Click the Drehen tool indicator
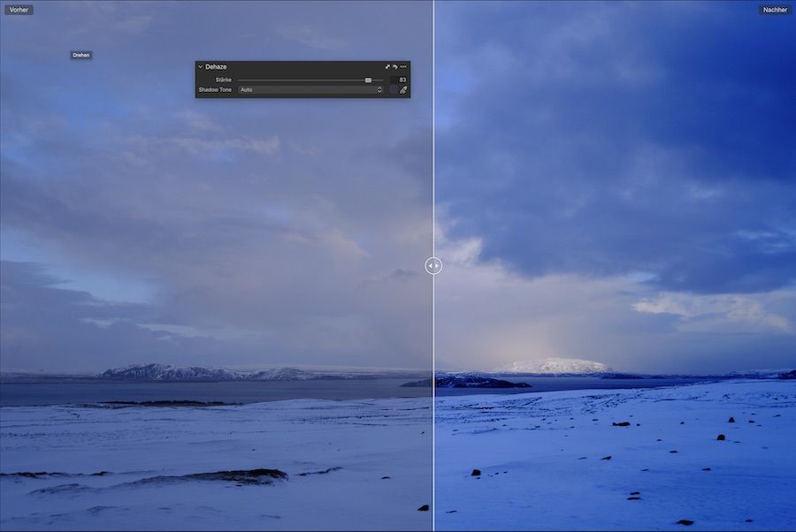Viewport: 796px width, 532px height. click(x=80, y=54)
